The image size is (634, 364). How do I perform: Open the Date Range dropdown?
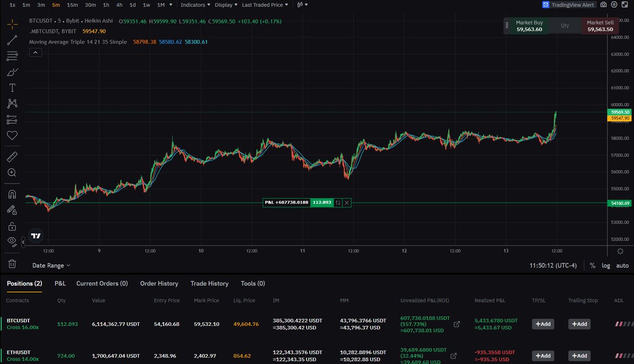51,266
